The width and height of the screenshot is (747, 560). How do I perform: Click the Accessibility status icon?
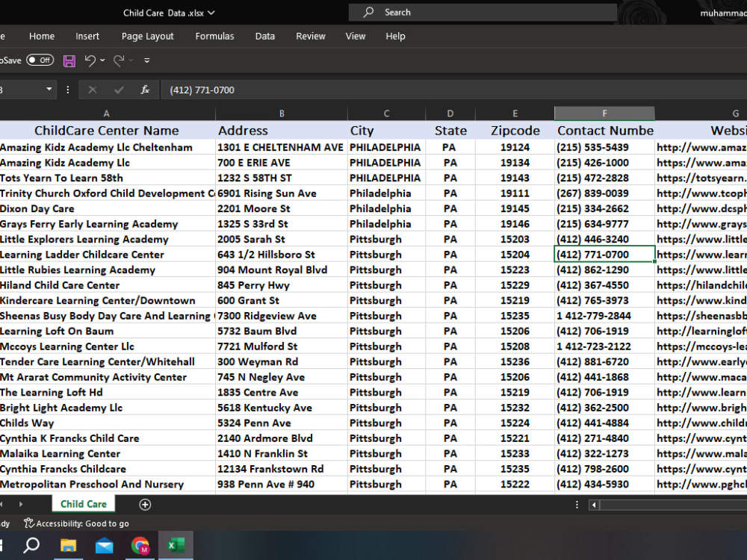(x=29, y=523)
